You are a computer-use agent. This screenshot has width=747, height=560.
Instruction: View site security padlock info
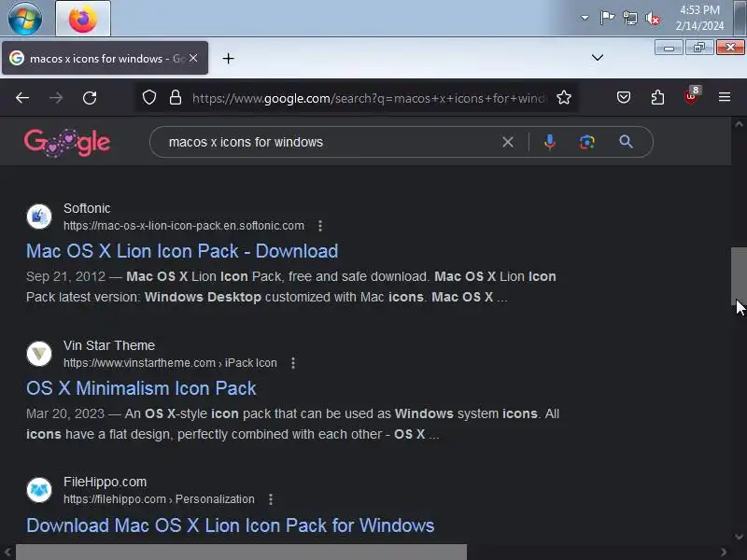tap(176, 98)
